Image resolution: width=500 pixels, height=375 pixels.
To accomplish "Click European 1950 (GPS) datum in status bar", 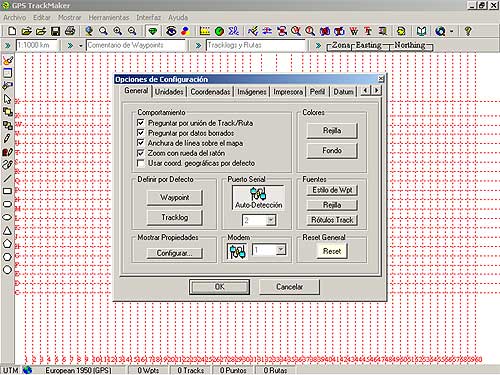I will pyautogui.click(x=79, y=370).
